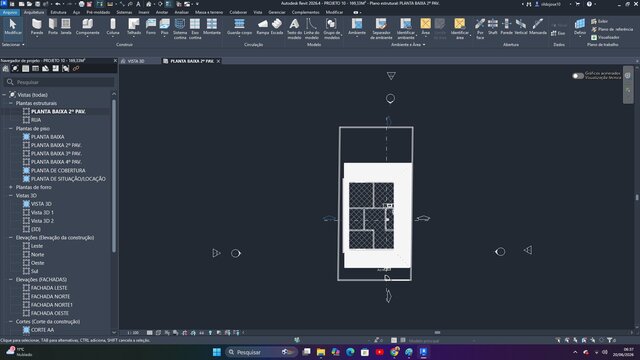This screenshot has width=640, height=360.
Task: Select the Piso (floor) tool
Action: tap(164, 27)
